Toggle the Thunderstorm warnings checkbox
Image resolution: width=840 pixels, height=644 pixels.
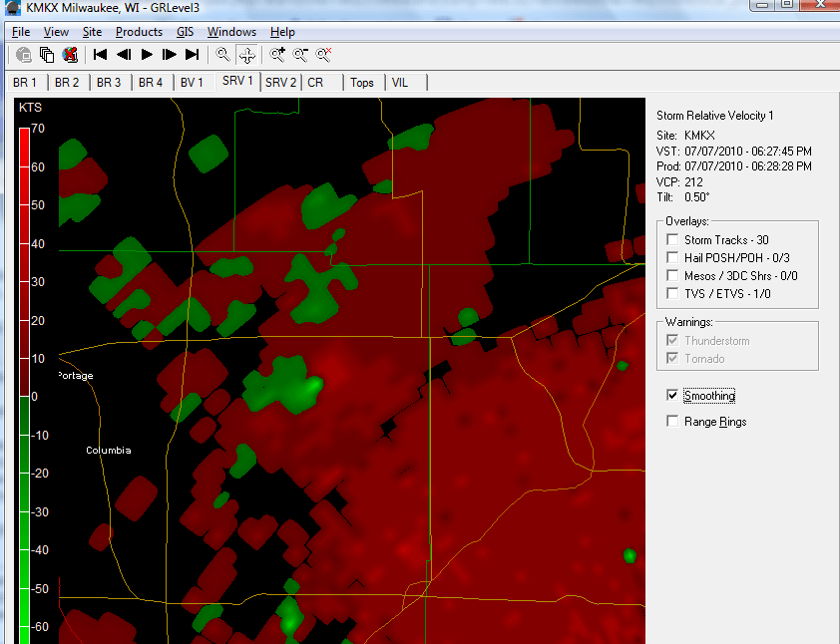tap(672, 341)
